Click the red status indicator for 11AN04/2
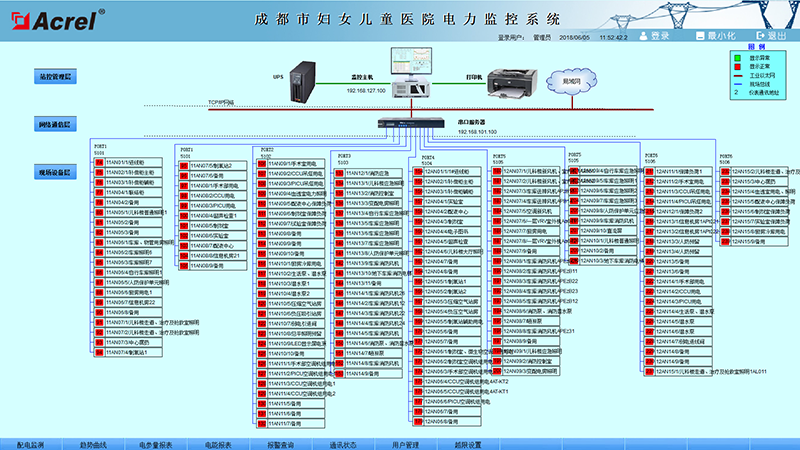 tap(99, 203)
